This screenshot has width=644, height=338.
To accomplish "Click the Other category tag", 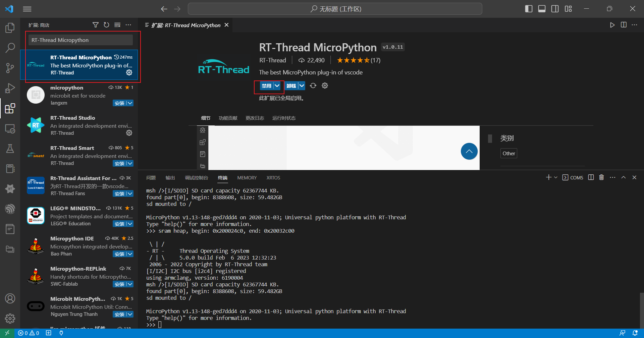I will coord(508,153).
